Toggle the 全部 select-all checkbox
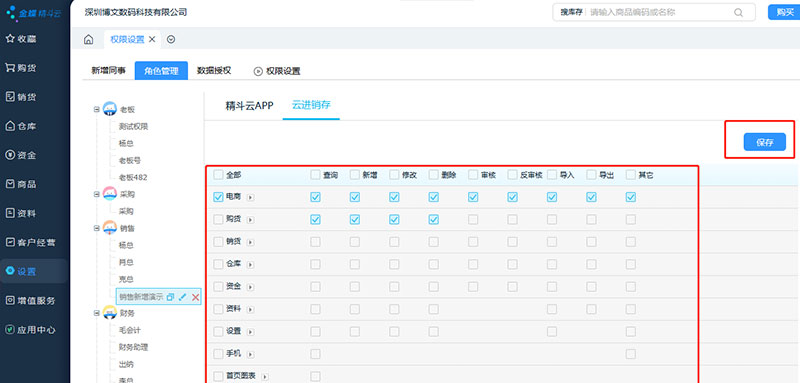This screenshot has width=800, height=383. tap(219, 175)
